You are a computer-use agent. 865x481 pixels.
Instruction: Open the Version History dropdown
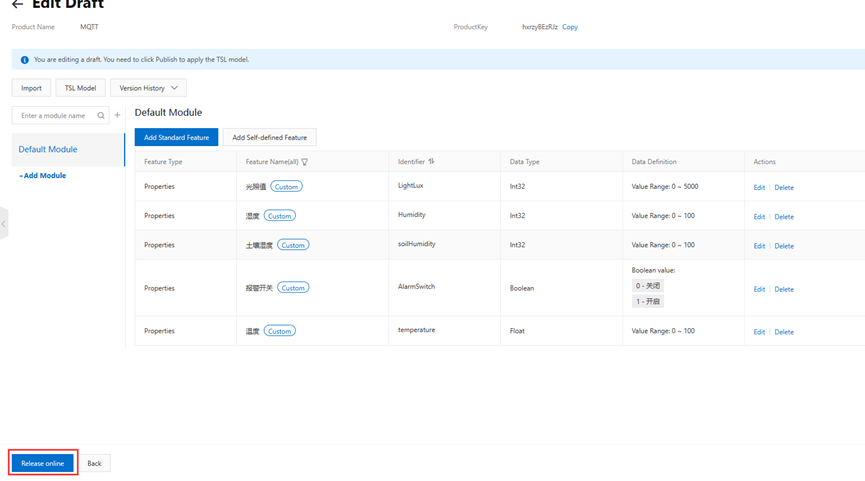(x=148, y=88)
